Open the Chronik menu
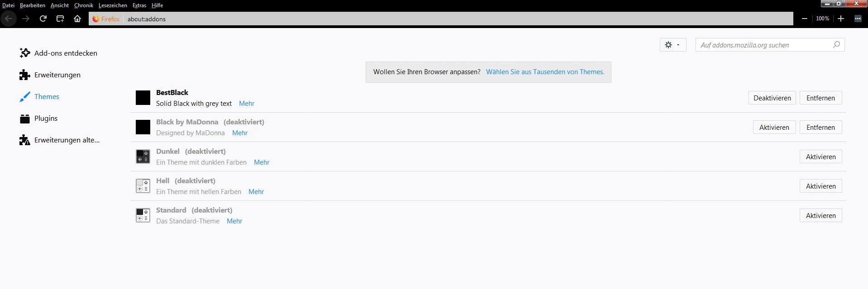 [x=84, y=5]
